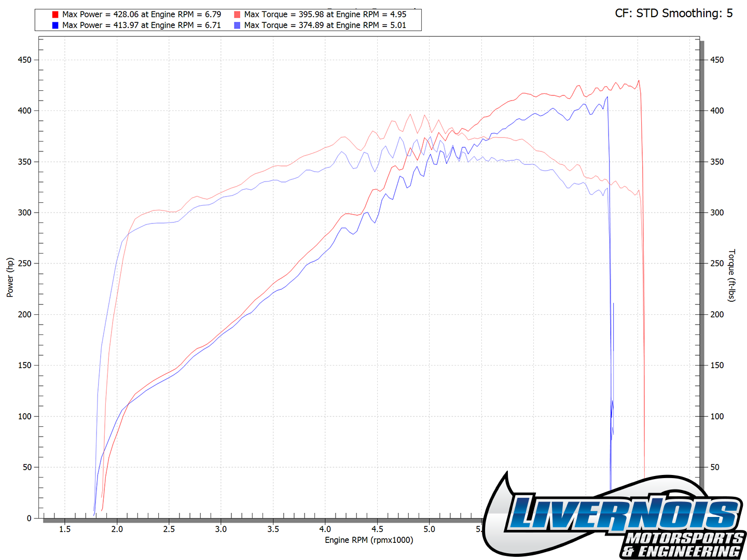Select the light red Max Torque swatch
The width and height of the screenshot is (747, 560).
237,15
